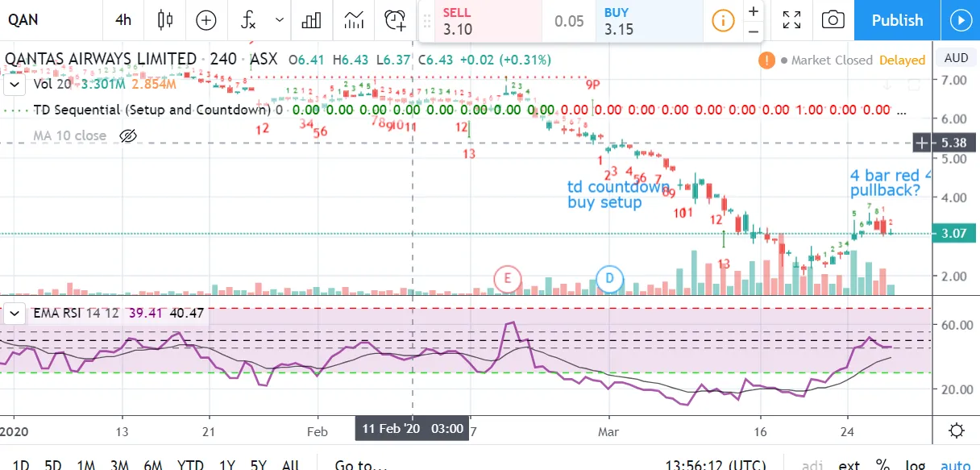Collapse the indicator legend chevron
Image resolution: width=980 pixels, height=470 pixels.
(x=14, y=84)
